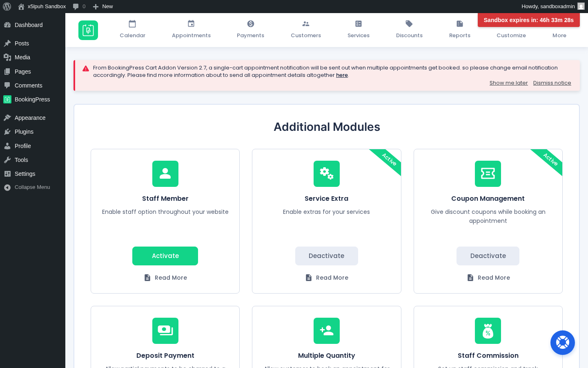588x368 pixels.
Task: Open the x5lpuh Sandbox home icon
Action: (21, 7)
